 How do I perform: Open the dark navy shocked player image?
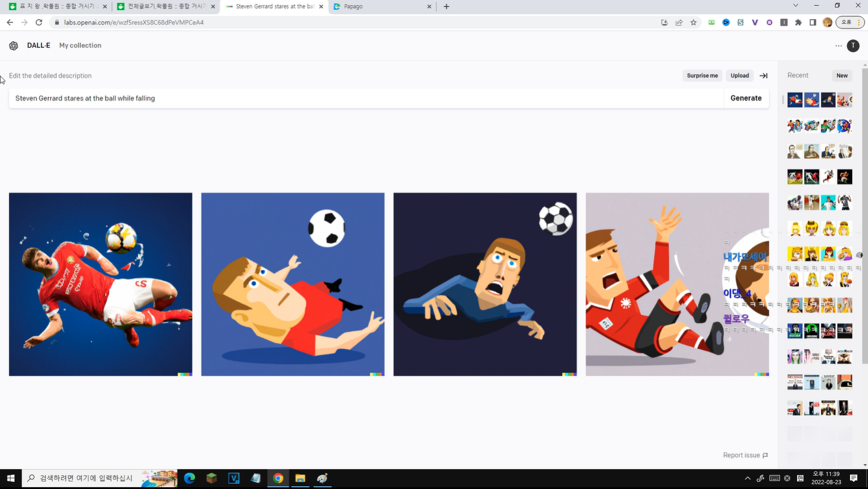click(485, 285)
